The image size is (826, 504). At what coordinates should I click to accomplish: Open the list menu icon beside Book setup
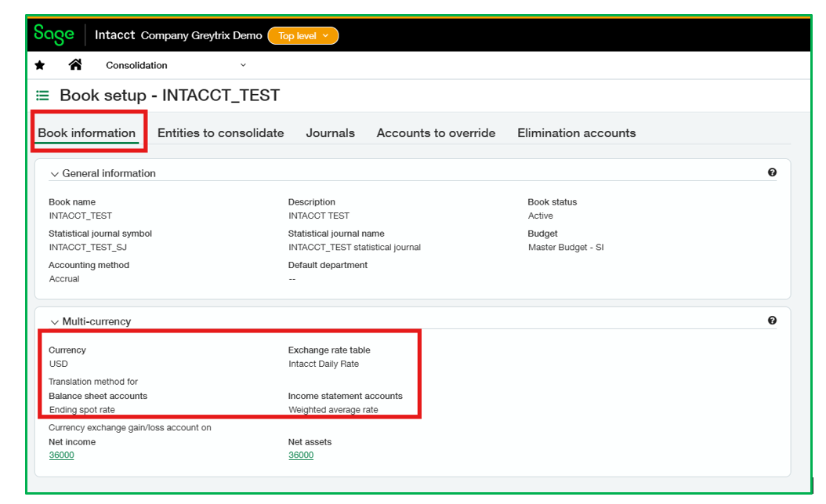tap(42, 96)
